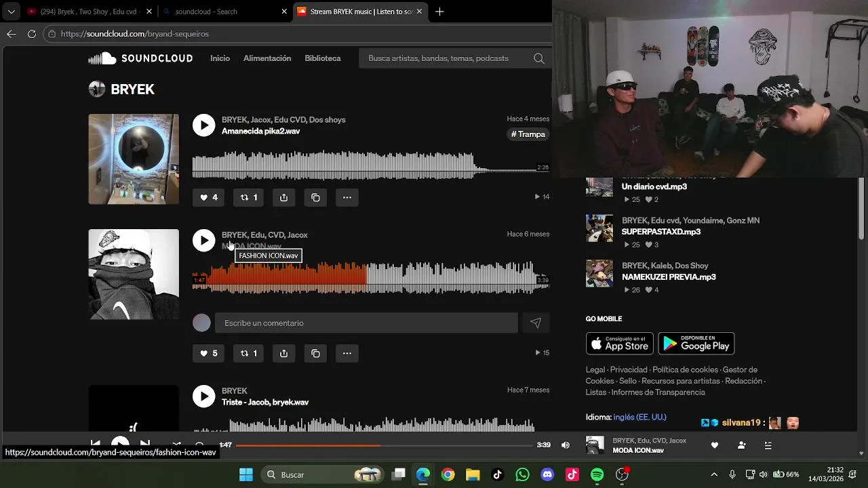Click the App Store download badge
The height and width of the screenshot is (488, 868).
pyautogui.click(x=620, y=344)
